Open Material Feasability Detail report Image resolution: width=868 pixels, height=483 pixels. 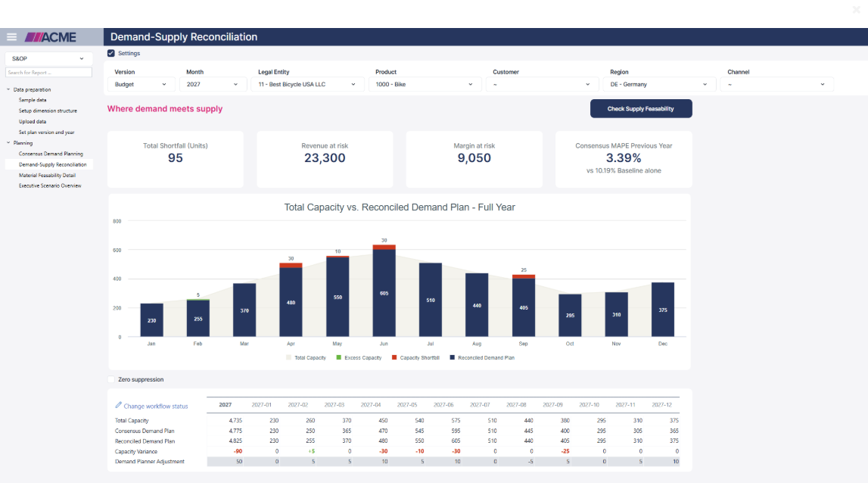point(47,175)
